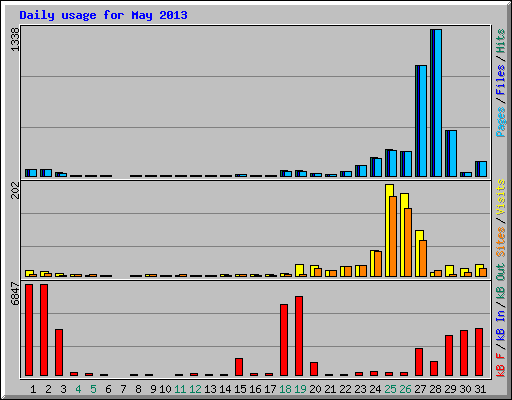Click day 9 on the x-axis

click(153, 389)
